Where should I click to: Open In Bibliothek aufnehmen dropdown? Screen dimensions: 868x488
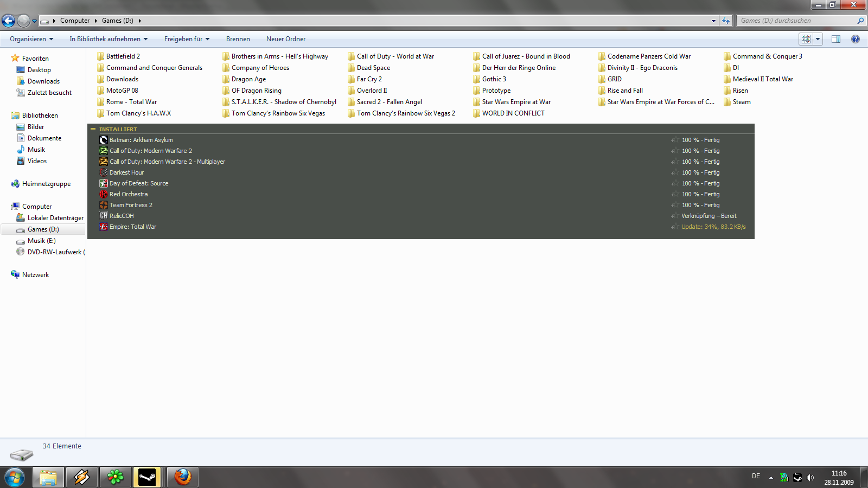point(108,39)
